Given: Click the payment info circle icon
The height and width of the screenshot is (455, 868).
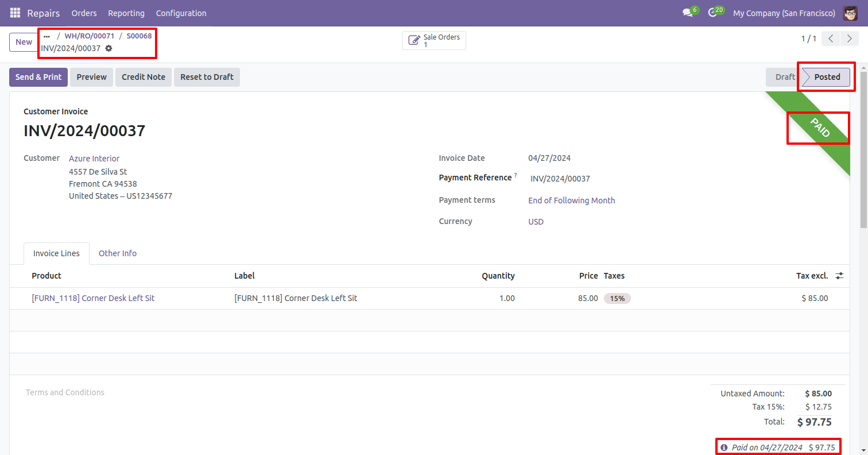Looking at the screenshot, I should click(x=724, y=447).
